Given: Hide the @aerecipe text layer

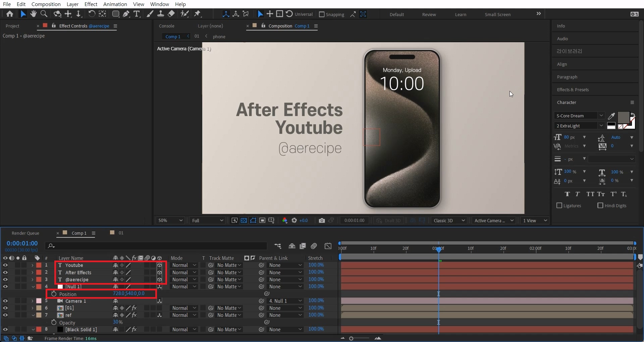Looking at the screenshot, I should [x=5, y=280].
